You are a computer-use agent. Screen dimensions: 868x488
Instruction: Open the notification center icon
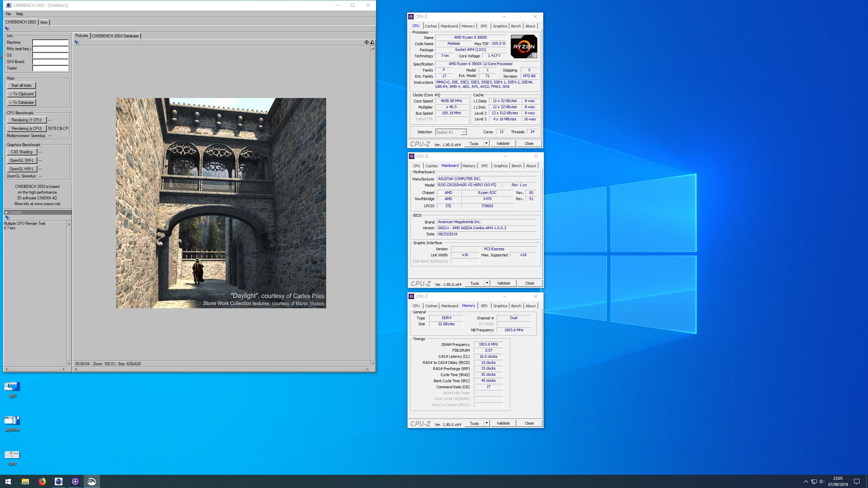tap(857, 481)
